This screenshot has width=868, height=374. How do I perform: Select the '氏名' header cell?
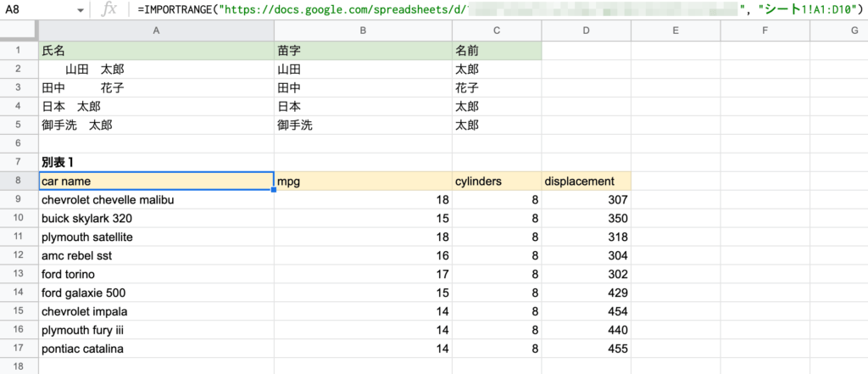pyautogui.click(x=156, y=50)
